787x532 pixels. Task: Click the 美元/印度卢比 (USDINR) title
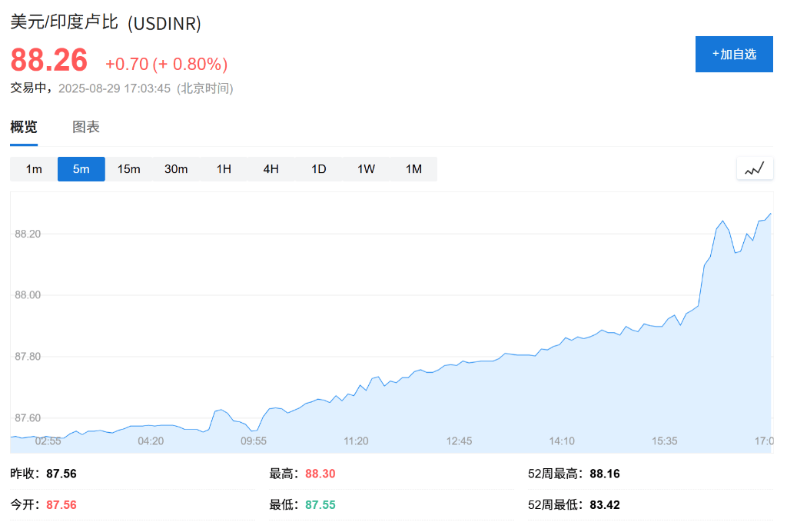coord(104,24)
